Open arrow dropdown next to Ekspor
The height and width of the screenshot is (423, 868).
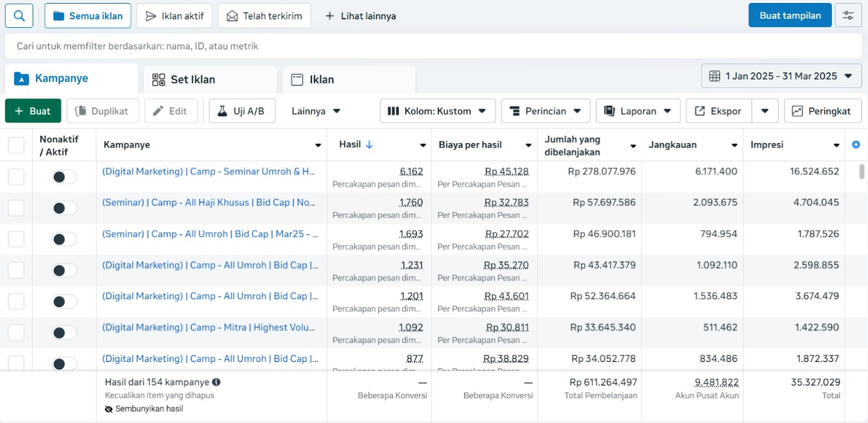tap(765, 111)
